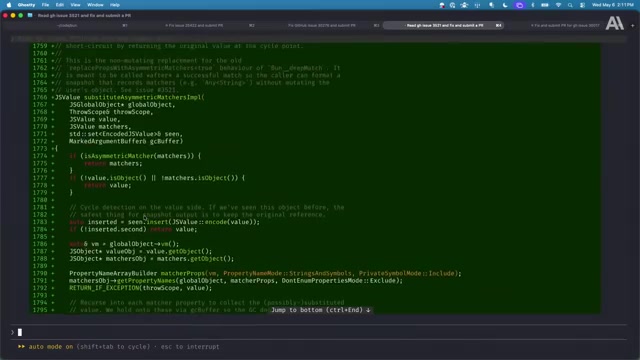The height and width of the screenshot is (360, 640).
Task: Open the Edit menu
Action: 60,5
